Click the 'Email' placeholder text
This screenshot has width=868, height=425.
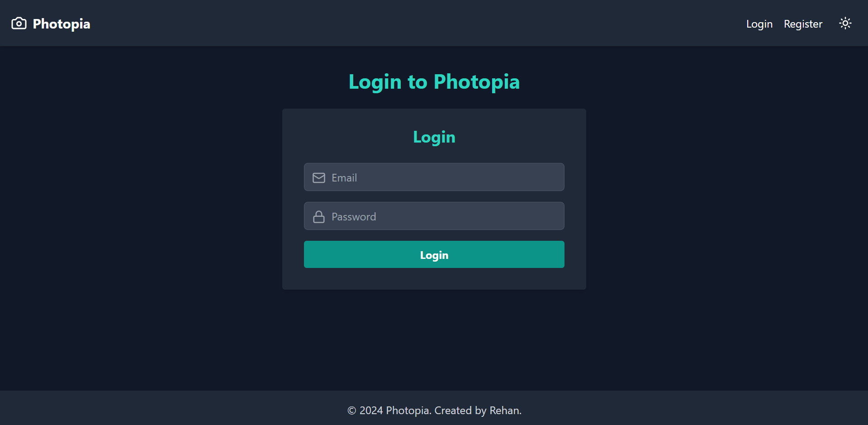pyautogui.click(x=344, y=178)
